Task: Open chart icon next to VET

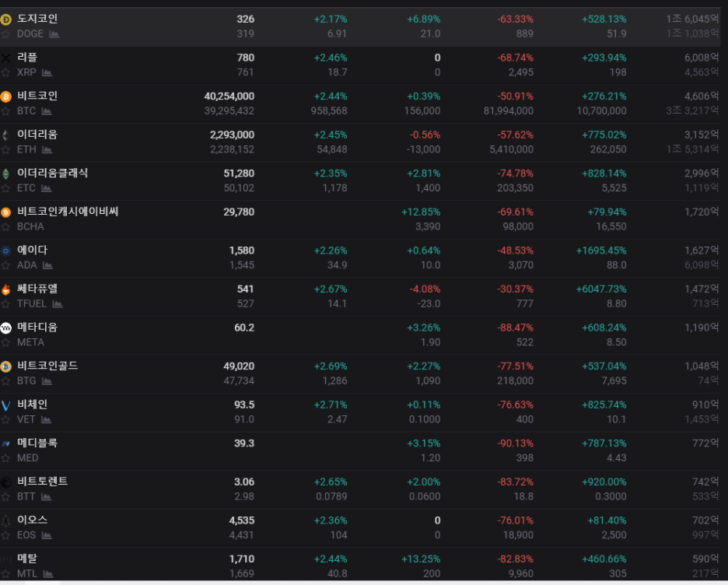Action: [47, 419]
